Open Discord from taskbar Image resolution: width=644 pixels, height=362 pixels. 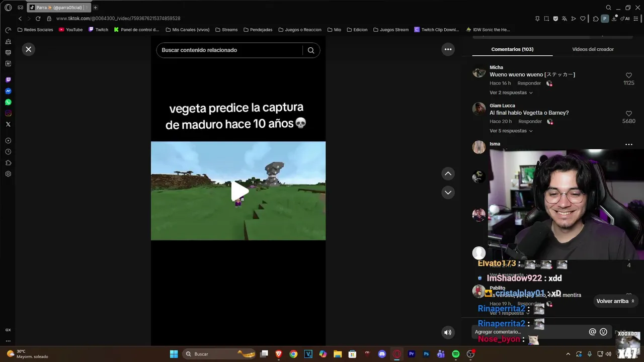pyautogui.click(x=382, y=354)
